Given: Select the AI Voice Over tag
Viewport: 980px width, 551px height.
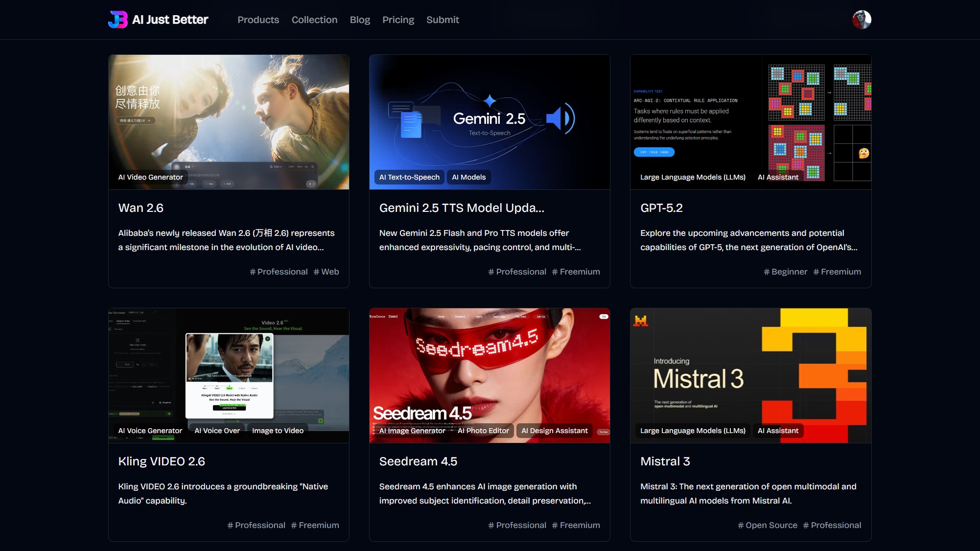Looking at the screenshot, I should 217,431.
